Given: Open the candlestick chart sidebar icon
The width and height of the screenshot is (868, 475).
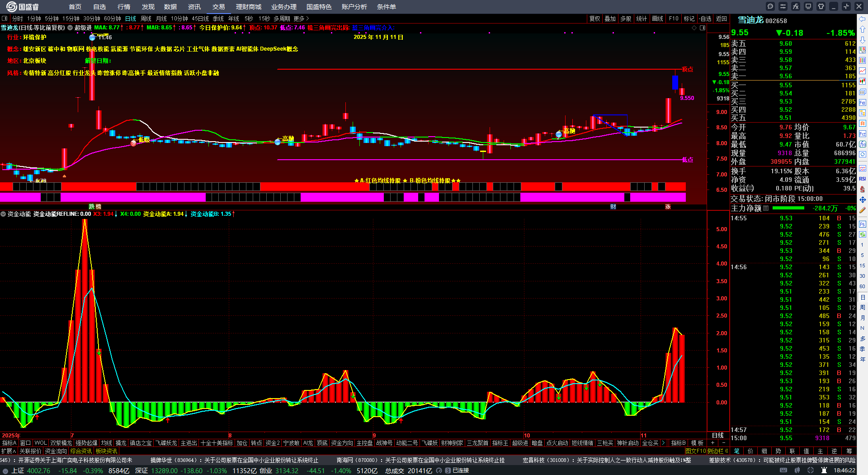Looking at the screenshot, I should pos(863,81).
